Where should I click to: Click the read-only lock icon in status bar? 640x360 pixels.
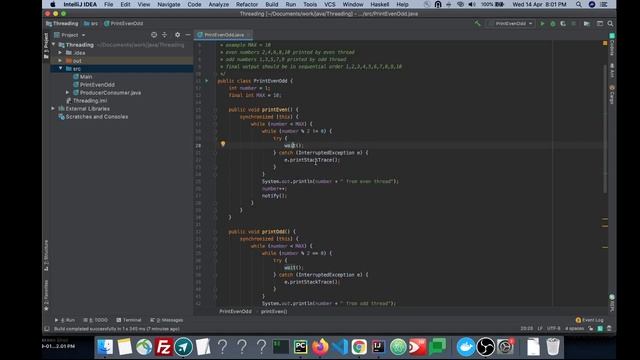[x=591, y=329]
